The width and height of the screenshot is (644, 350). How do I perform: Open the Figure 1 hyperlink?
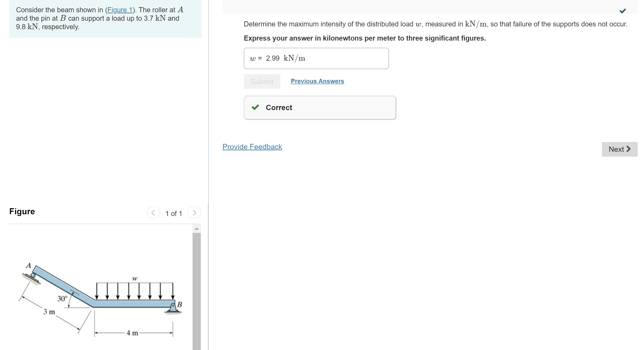tap(120, 10)
